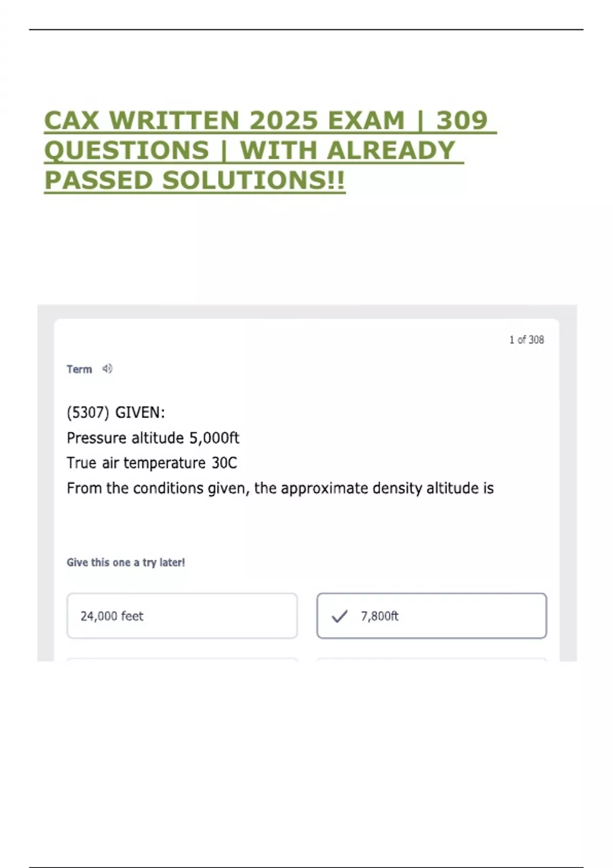Click the checkmark icon beside 7,800ft
Viewport: 613px width, 868px height.
[340, 616]
